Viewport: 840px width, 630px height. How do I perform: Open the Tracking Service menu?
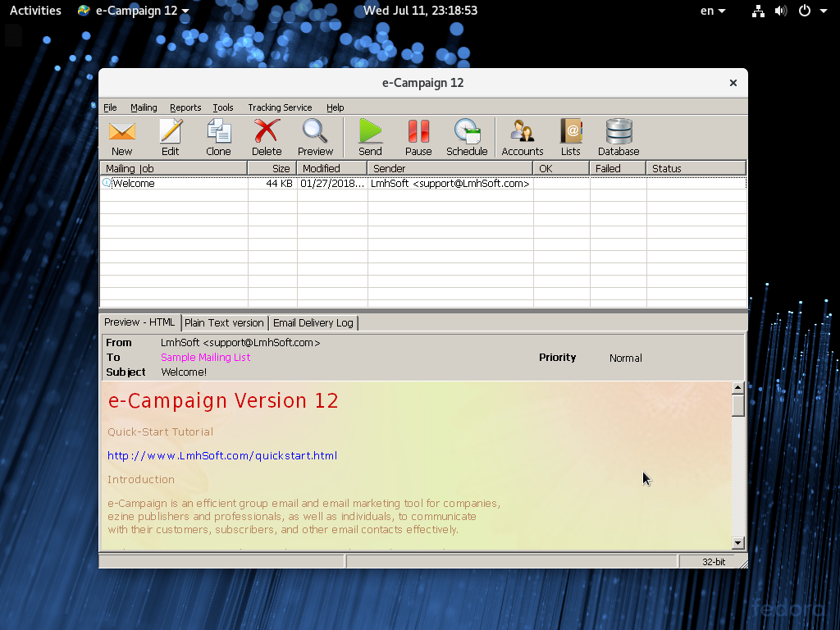(x=280, y=107)
